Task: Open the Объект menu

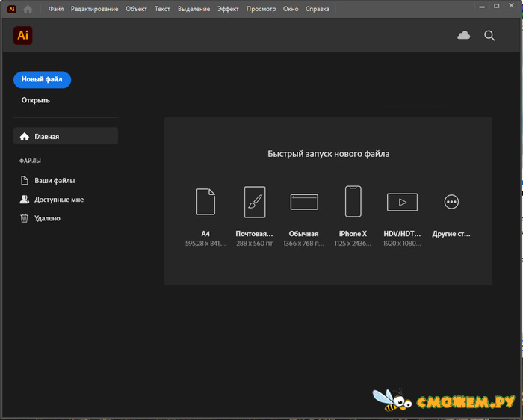Action: [x=136, y=9]
